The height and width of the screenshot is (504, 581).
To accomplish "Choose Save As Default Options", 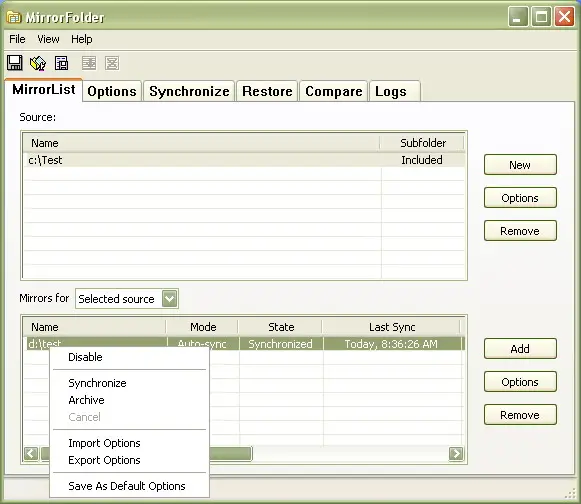I will click(x=129, y=486).
